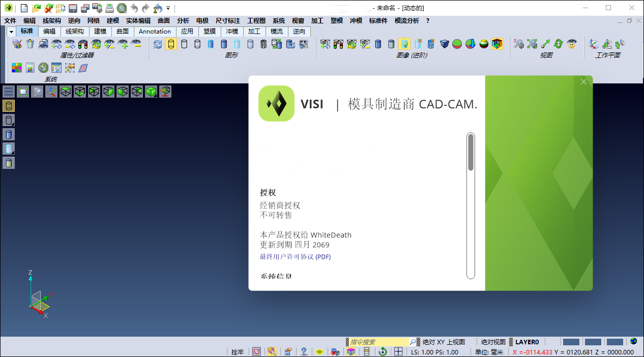Switch to the 加工 ribbon tab

254,32
